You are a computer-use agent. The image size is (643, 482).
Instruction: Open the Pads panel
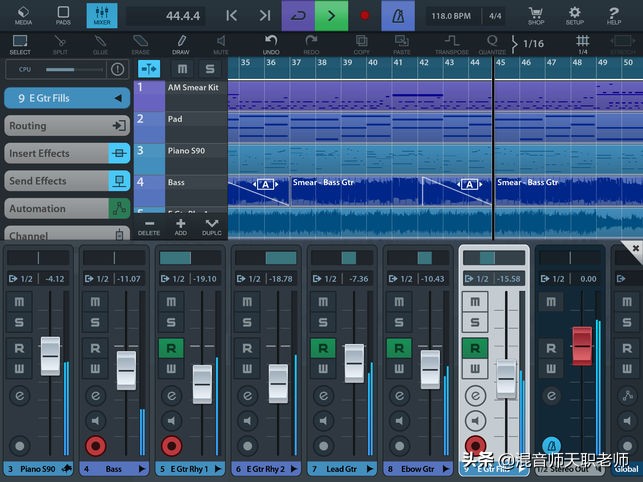pyautogui.click(x=63, y=15)
